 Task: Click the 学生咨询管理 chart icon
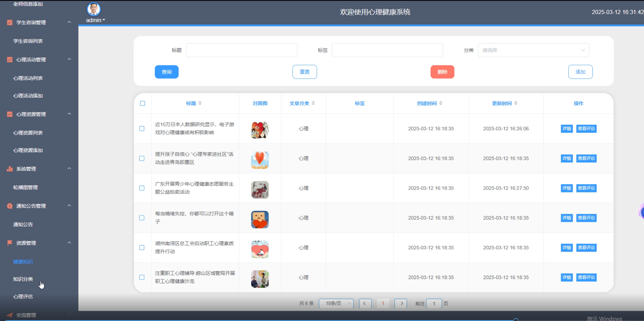[x=10, y=23]
